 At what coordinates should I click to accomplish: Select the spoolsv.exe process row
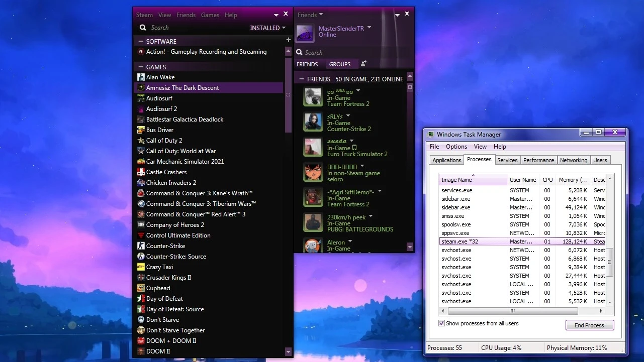522,224
